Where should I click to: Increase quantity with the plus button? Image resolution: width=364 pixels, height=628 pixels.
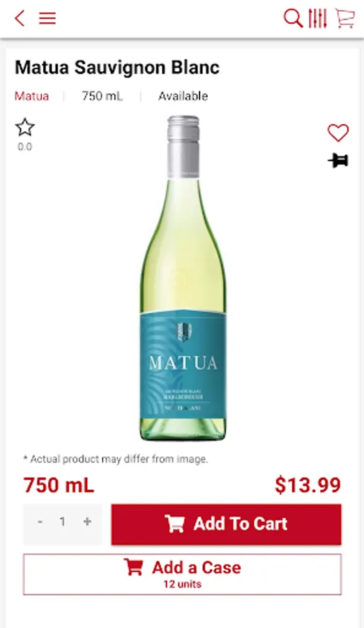point(87,521)
